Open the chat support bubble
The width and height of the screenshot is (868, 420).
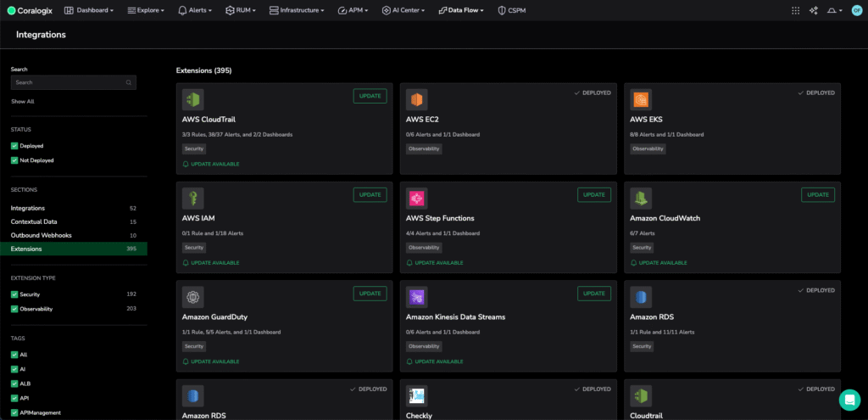pyautogui.click(x=849, y=400)
